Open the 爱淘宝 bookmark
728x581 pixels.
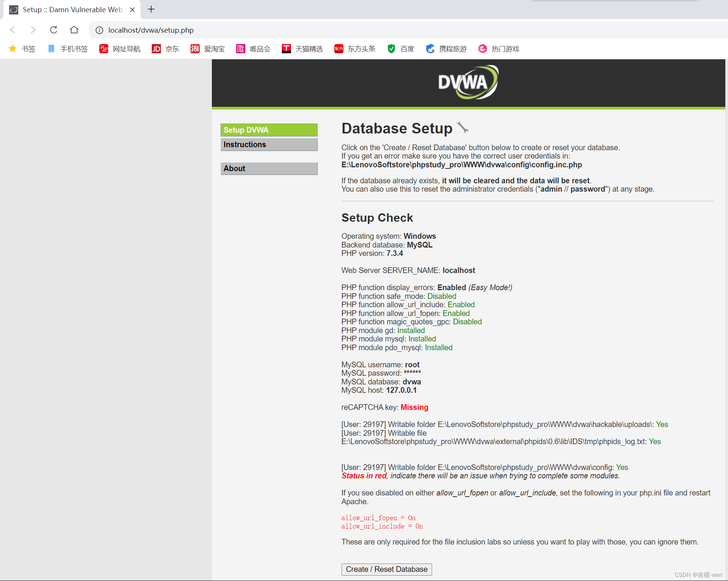[x=208, y=49]
